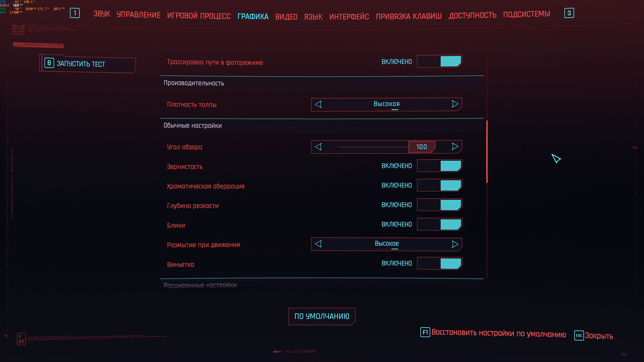
Task: Expand Расширенные настройки section header
Action: [x=200, y=285]
